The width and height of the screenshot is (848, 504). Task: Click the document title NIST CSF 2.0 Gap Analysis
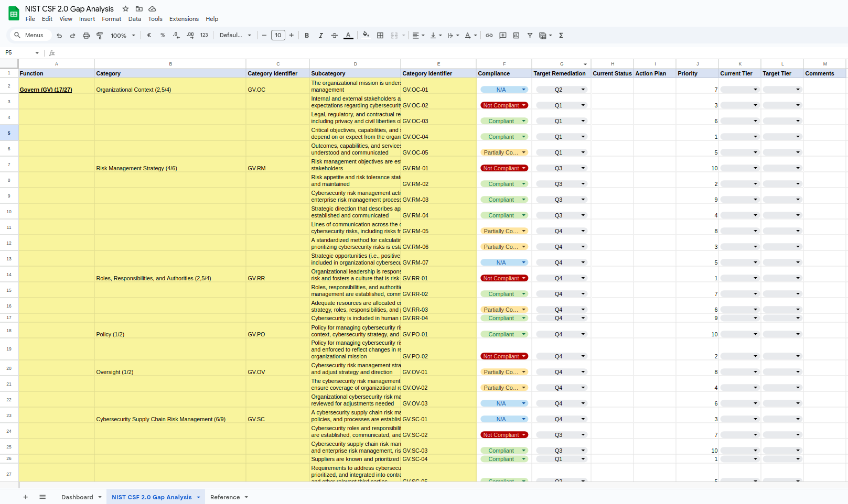coord(69,9)
